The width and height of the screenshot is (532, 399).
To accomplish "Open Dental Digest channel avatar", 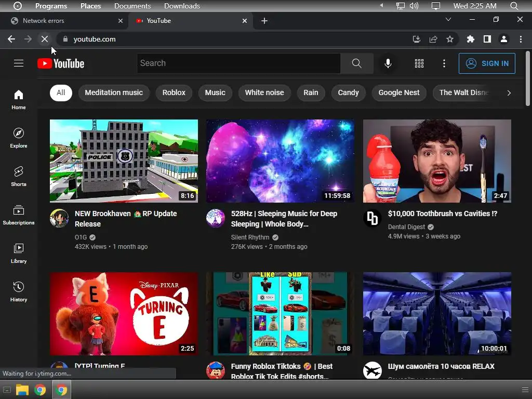I will coord(372,218).
